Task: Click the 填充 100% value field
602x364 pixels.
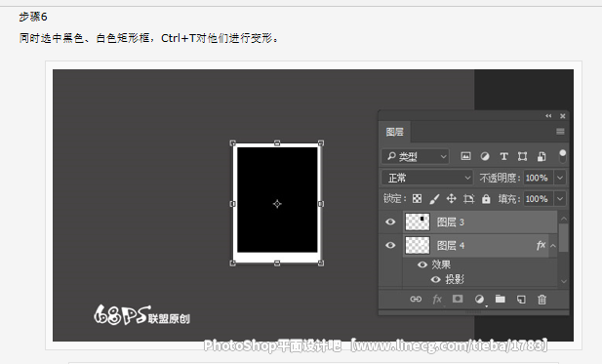Action: click(539, 198)
